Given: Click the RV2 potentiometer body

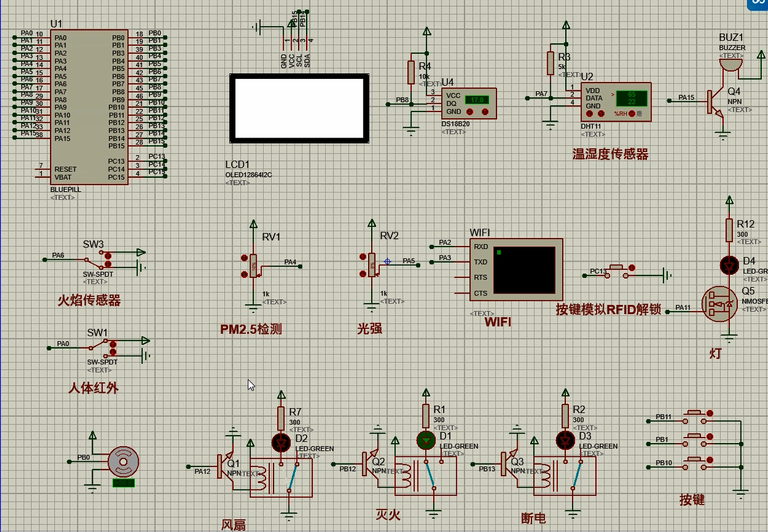Looking at the screenshot, I should pos(372,265).
